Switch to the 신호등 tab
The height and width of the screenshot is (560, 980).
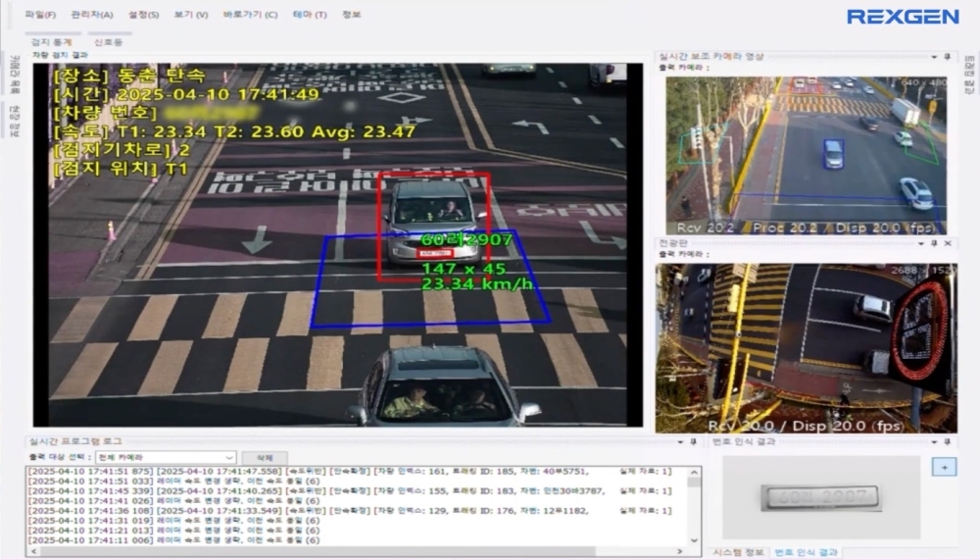[108, 42]
